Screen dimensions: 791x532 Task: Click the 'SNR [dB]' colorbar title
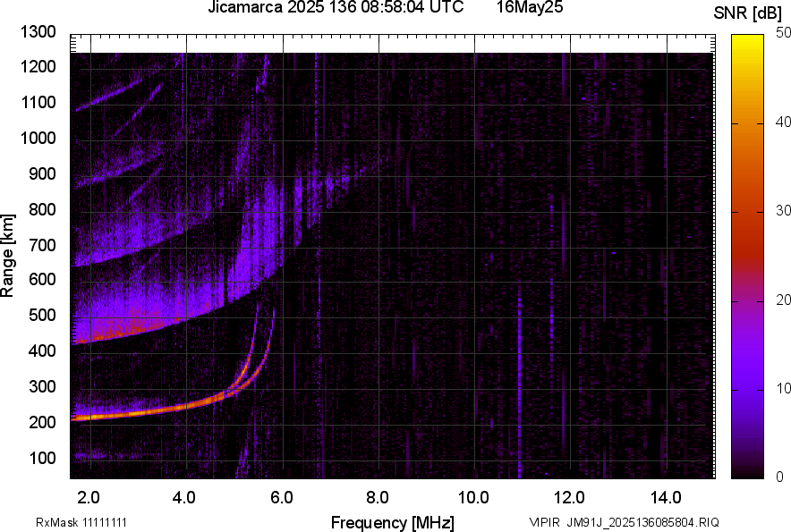(x=748, y=14)
